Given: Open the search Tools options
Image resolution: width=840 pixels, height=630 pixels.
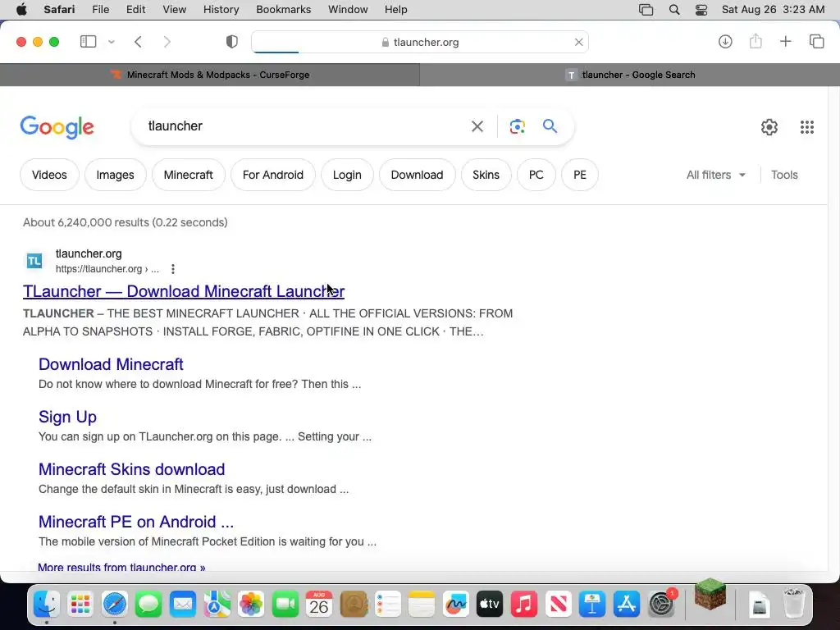Looking at the screenshot, I should (x=784, y=175).
